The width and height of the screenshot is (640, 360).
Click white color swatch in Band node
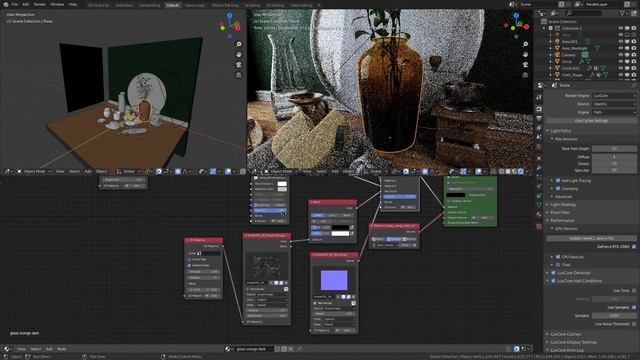pos(340,233)
